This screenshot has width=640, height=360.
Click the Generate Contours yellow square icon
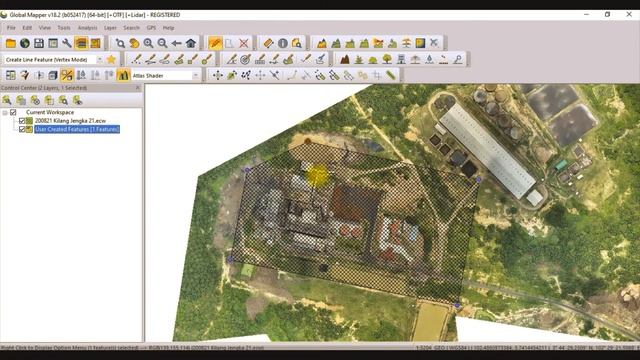[420, 43]
